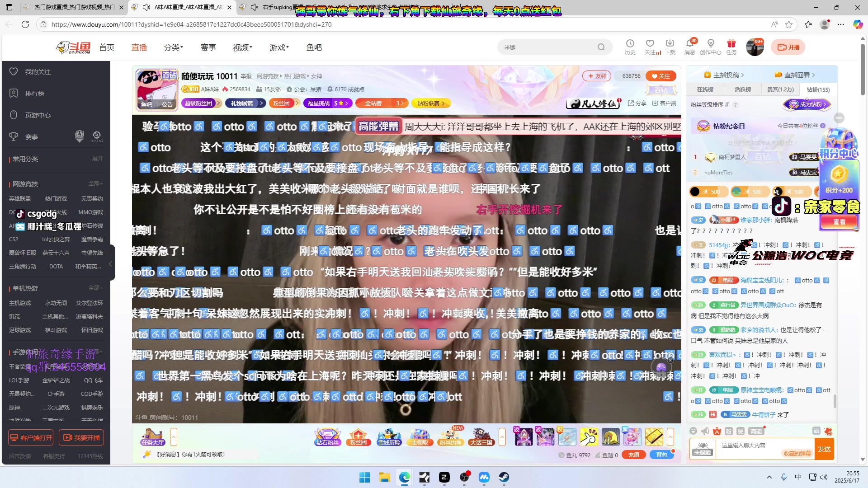
Task: Expand arrow next to 大话三国
Action: [x=502, y=437]
